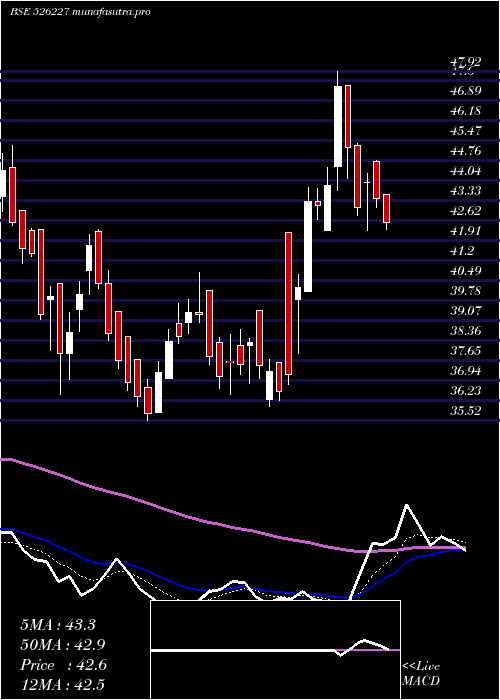Click the 50MA : 42.9 readout
The height and width of the screenshot is (700, 500).
point(63,645)
